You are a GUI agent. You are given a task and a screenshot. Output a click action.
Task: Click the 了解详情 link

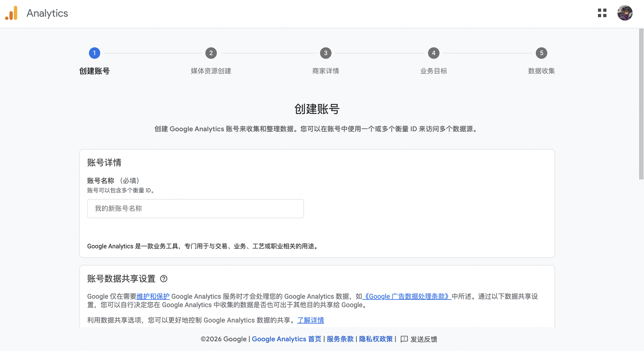(x=310, y=320)
